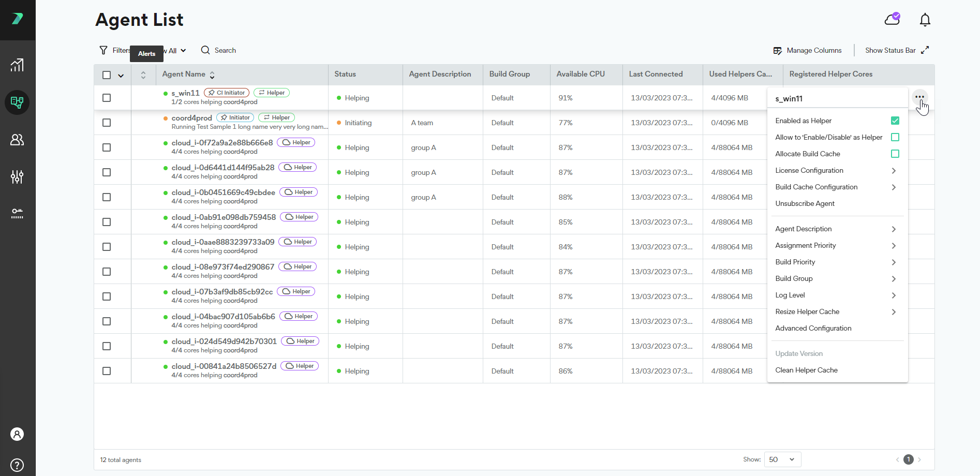Open the notifications bell icon
980x476 pixels.
[x=925, y=20]
